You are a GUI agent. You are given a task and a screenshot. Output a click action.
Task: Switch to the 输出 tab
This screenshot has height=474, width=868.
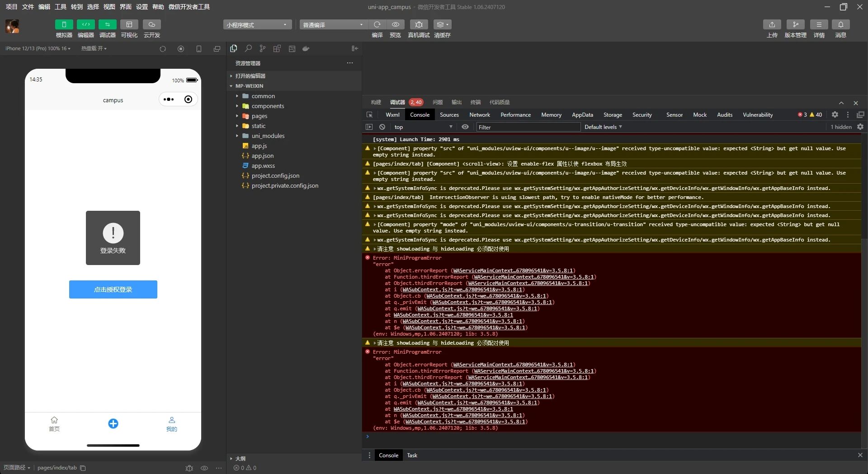(457, 102)
